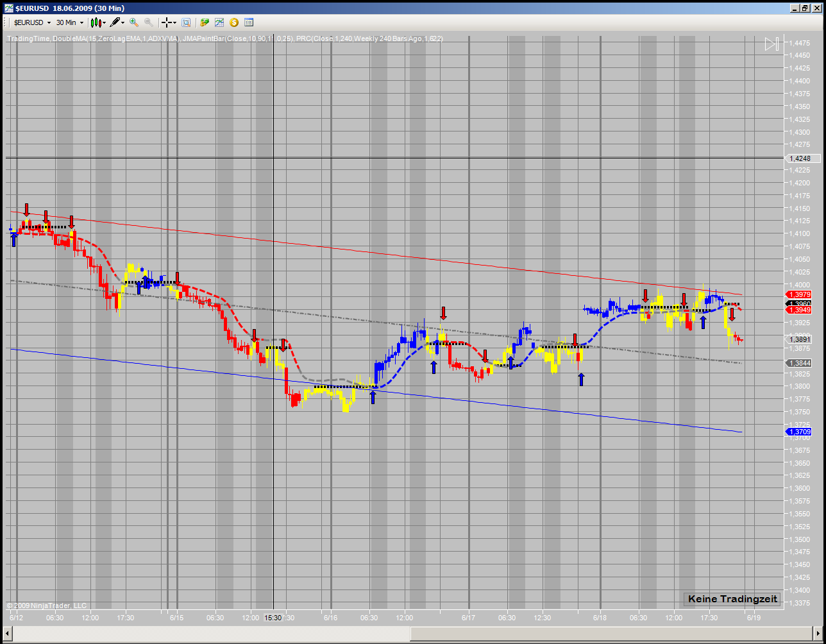Viewport: 826px width, 644px height.
Task: Click the grayed zoom out magnifier icon
Action: tap(148, 22)
